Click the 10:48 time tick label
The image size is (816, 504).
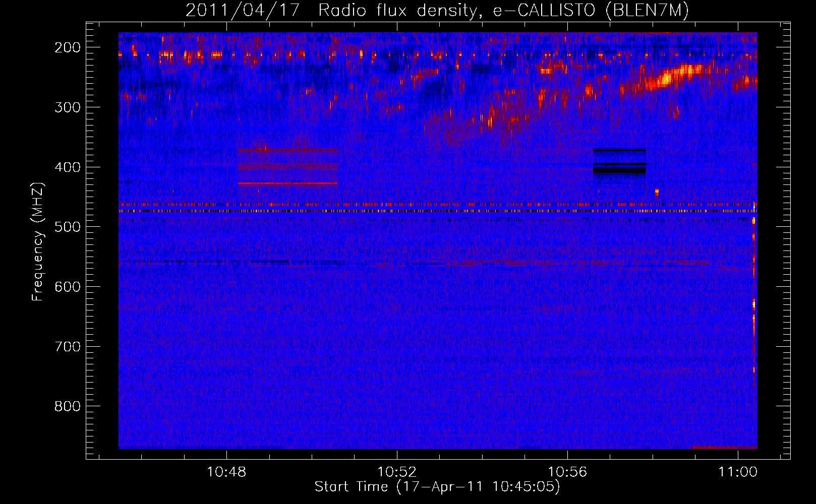[x=226, y=472]
